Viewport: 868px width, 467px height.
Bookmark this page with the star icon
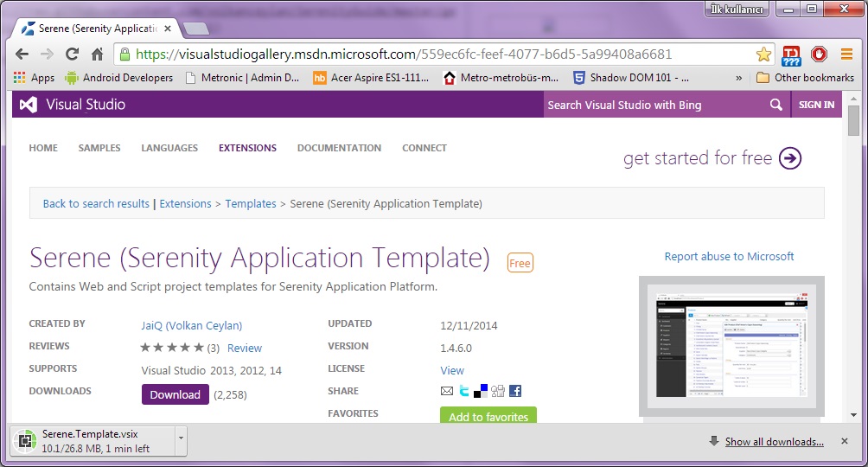click(x=763, y=54)
